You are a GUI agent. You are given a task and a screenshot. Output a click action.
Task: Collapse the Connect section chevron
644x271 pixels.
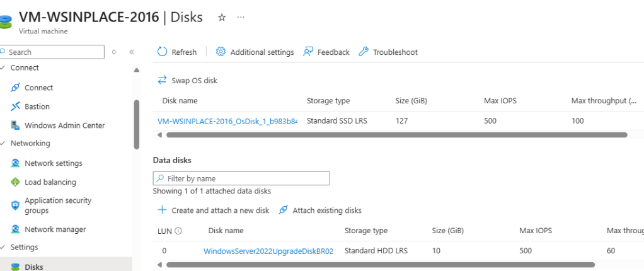[x=3, y=68]
